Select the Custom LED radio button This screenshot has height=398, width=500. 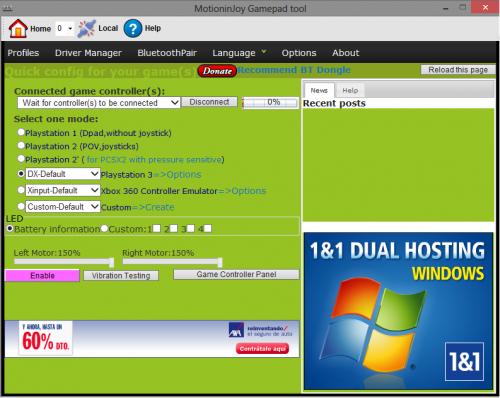[x=104, y=228]
